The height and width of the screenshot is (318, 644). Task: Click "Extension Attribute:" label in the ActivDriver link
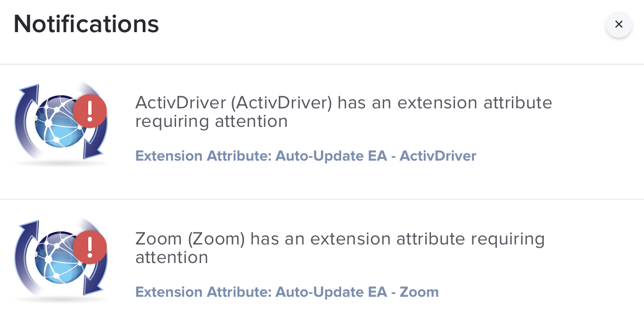203,156
